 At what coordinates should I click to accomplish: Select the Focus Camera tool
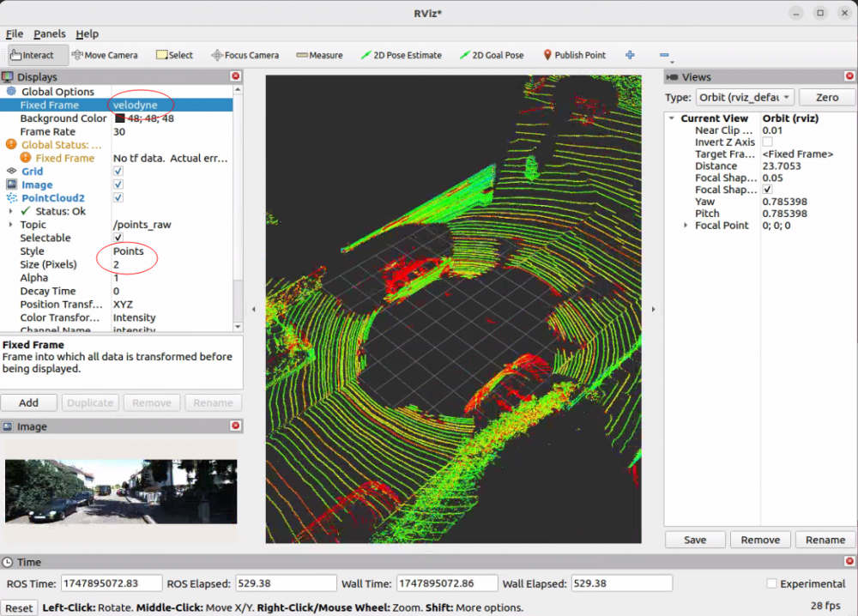click(245, 54)
